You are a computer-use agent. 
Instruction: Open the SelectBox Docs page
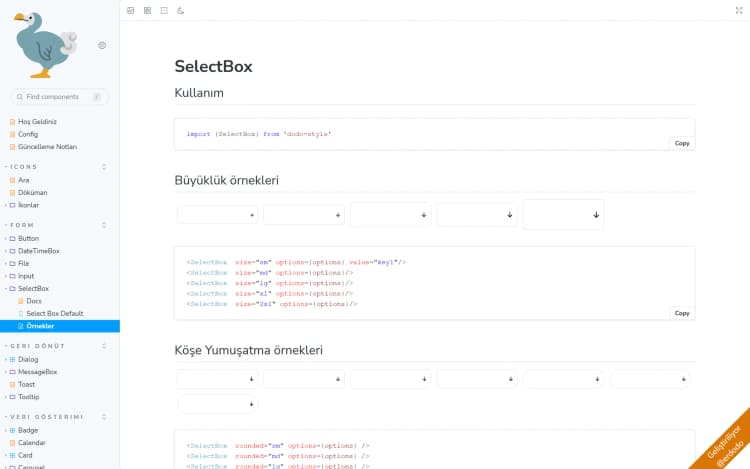33,301
